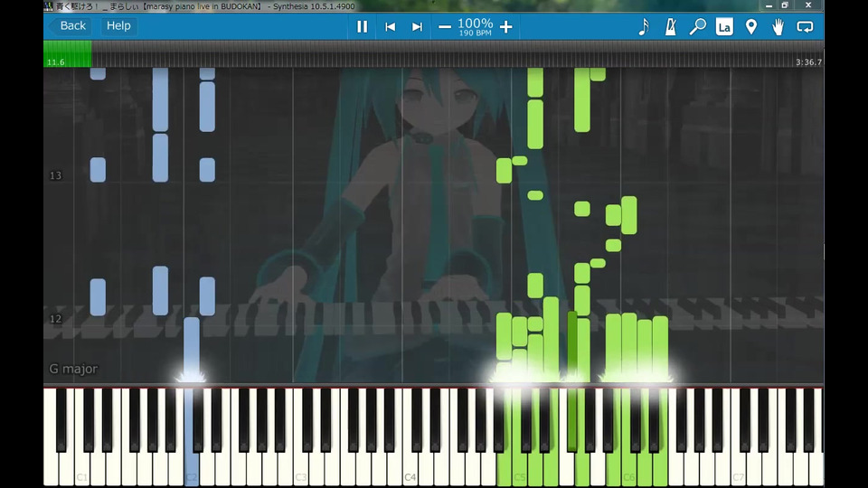Increase playback speed with plus button
Viewport: 868px width, 488px height.
506,26
